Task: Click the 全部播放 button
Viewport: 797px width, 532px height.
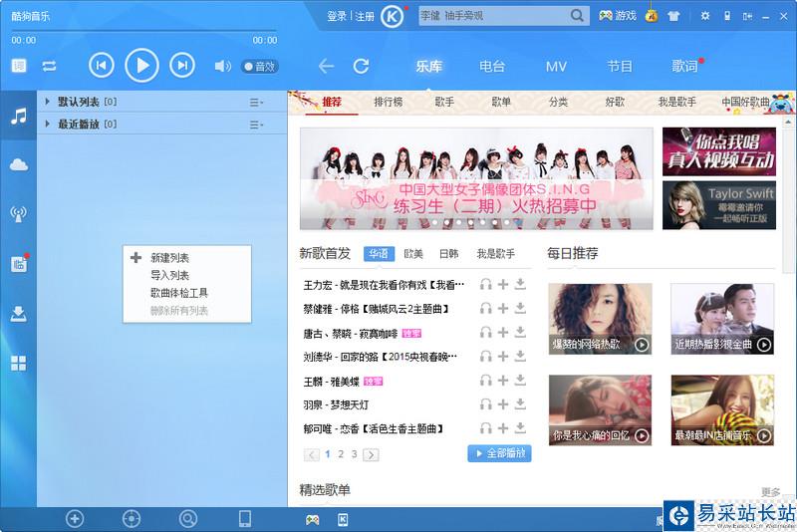Action: tap(499, 453)
